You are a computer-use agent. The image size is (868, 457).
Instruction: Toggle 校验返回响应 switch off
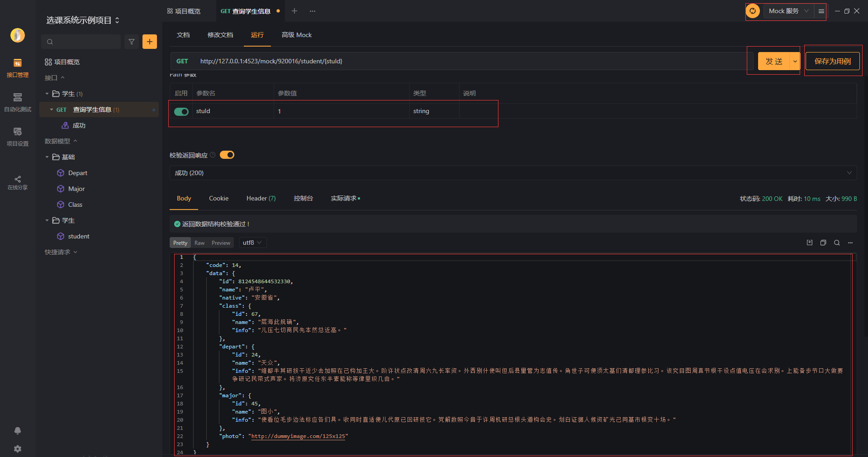point(227,155)
